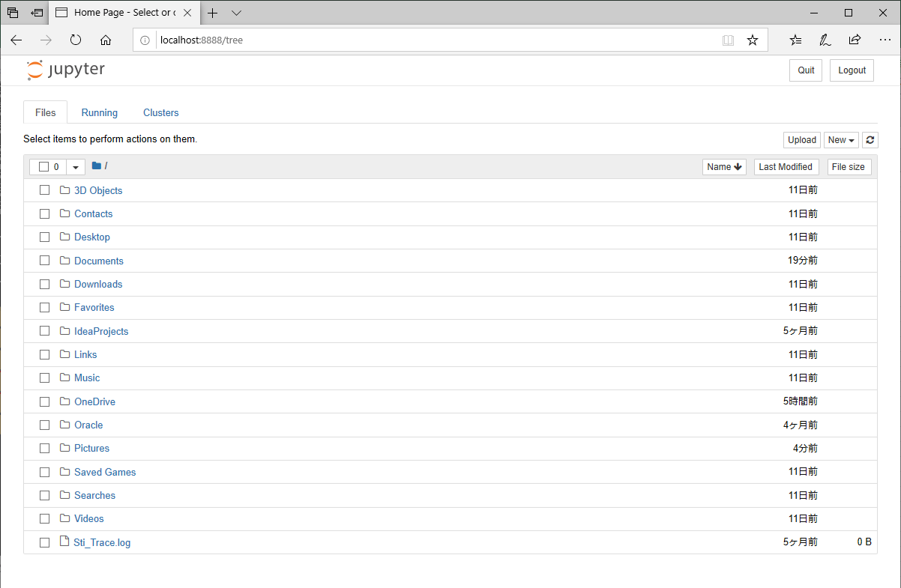Click the Documents 19分前 modified time
The width and height of the screenshot is (901, 588).
[803, 261]
